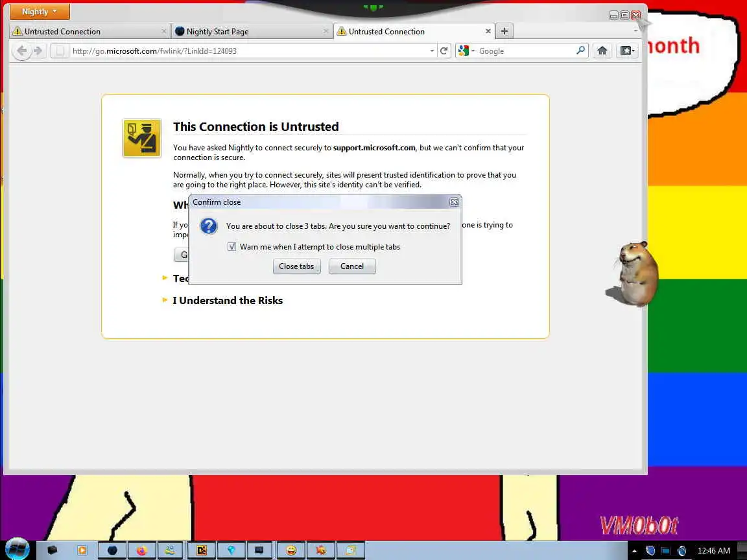Click the site identity page icon

pos(60,51)
